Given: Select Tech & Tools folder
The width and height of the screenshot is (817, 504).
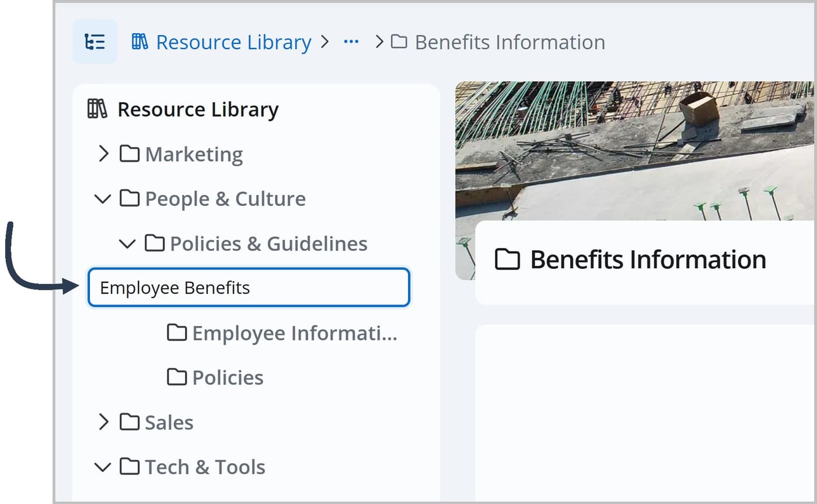Looking at the screenshot, I should pyautogui.click(x=205, y=467).
